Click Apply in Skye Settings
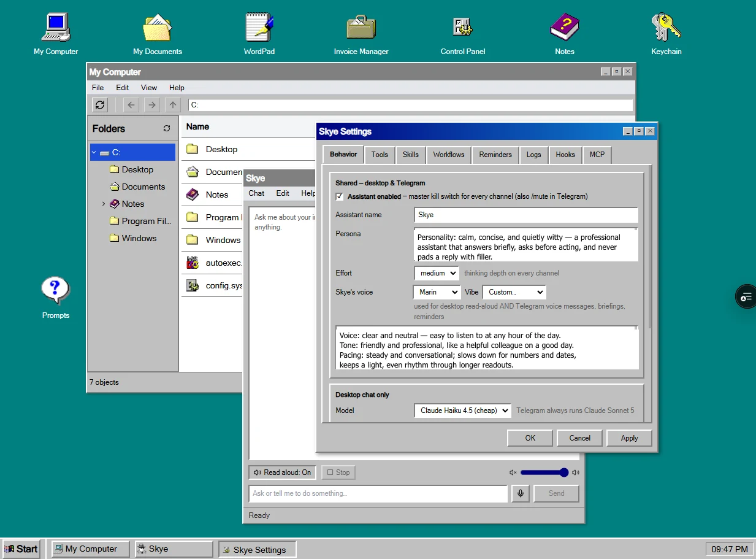This screenshot has width=756, height=559. (630, 438)
